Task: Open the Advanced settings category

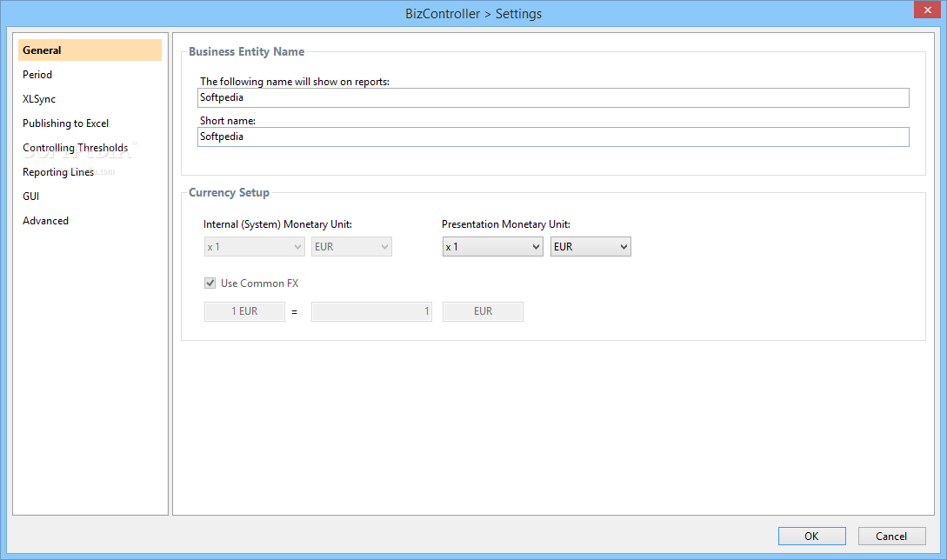Action: click(x=45, y=221)
